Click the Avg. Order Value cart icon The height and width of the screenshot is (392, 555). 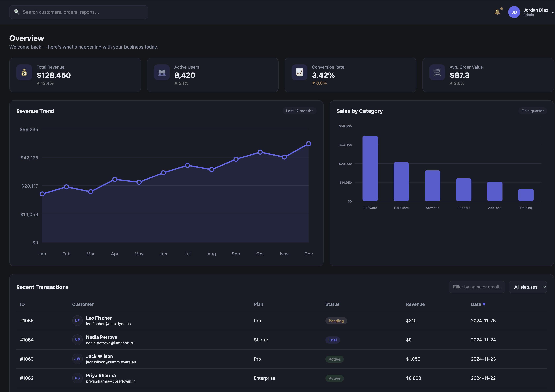coord(437,72)
